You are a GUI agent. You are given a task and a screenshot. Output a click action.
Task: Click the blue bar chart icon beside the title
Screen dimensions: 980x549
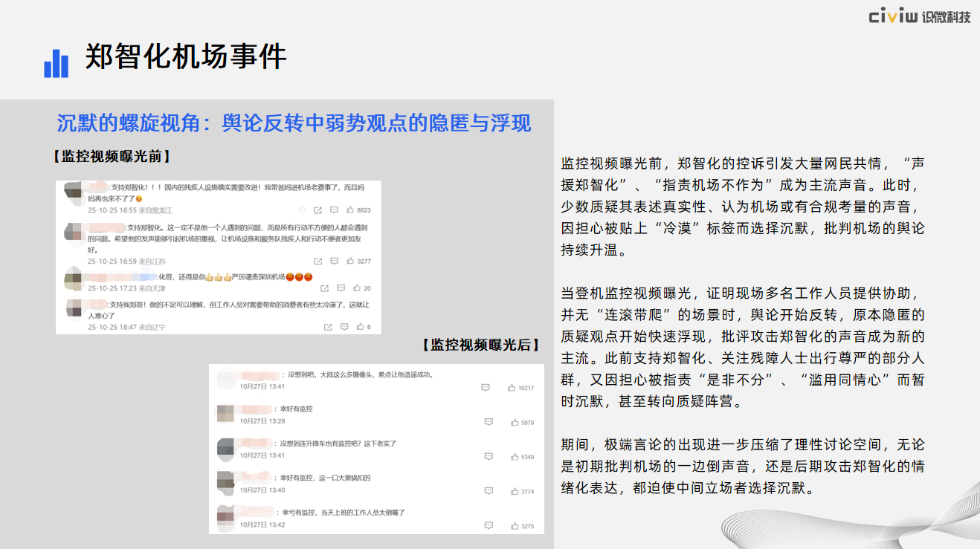click(x=56, y=63)
